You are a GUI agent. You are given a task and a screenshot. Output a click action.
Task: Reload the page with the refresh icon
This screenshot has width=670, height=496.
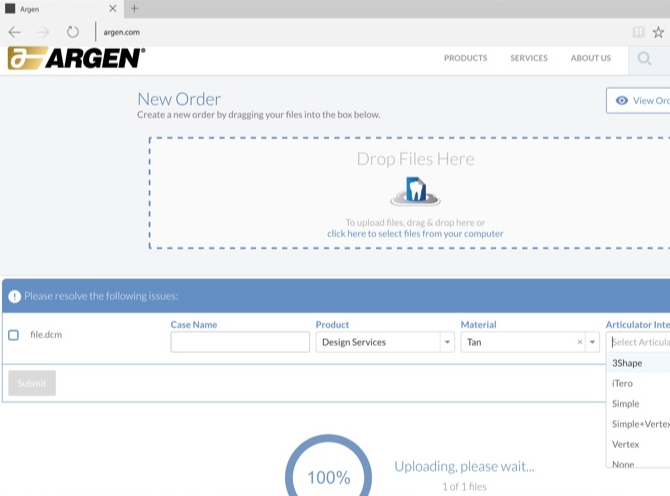coord(73,32)
